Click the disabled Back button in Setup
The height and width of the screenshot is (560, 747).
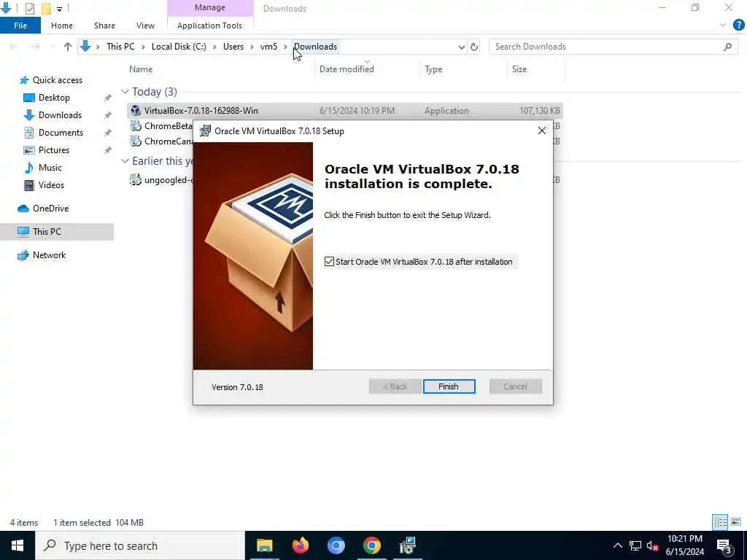[x=395, y=386]
